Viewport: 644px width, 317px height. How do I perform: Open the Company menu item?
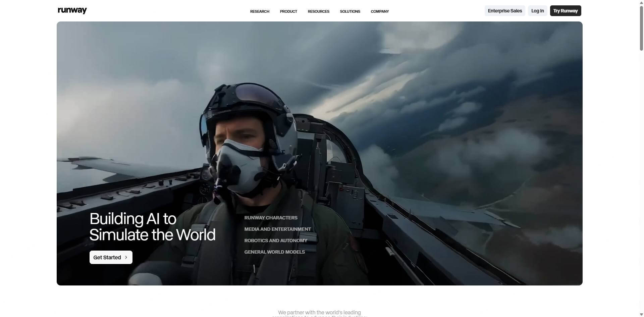(380, 11)
